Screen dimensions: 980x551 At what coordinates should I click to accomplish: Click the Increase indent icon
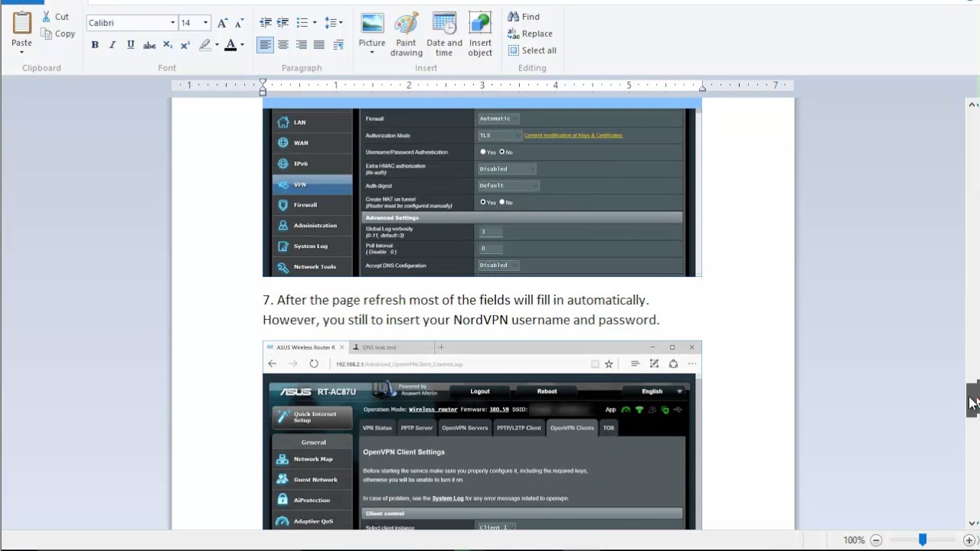click(283, 23)
